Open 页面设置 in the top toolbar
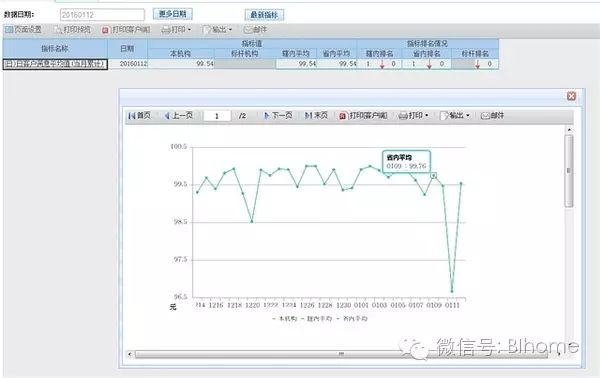 pyautogui.click(x=23, y=29)
